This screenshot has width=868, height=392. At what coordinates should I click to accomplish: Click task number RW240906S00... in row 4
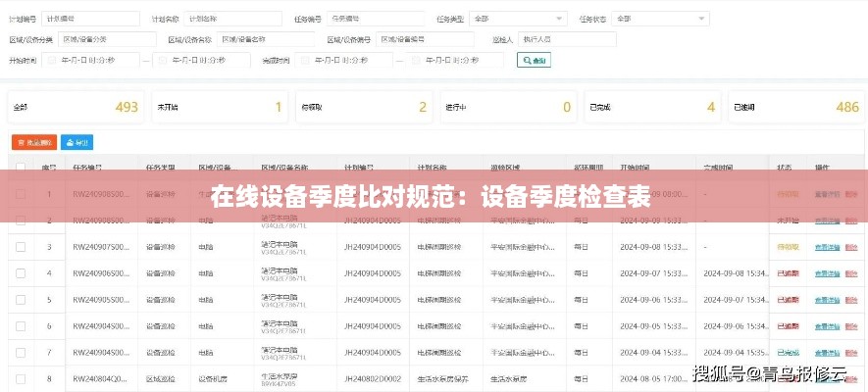(x=101, y=273)
